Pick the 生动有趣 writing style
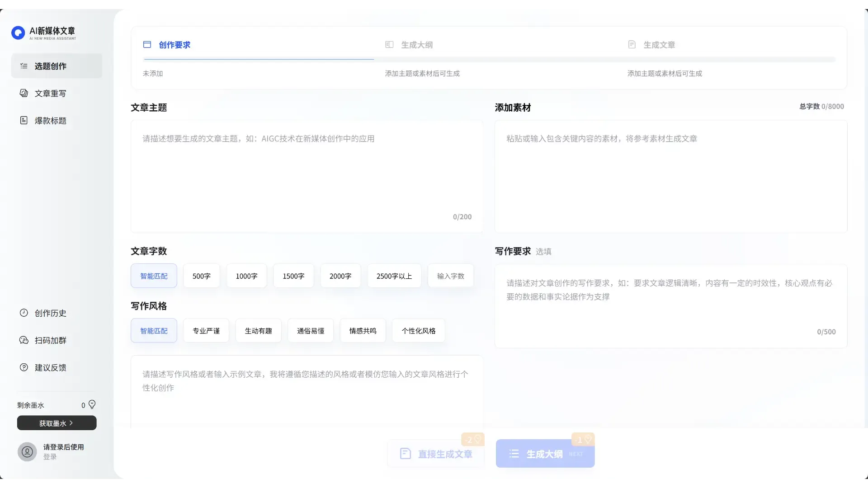The height and width of the screenshot is (488, 868). pos(259,331)
